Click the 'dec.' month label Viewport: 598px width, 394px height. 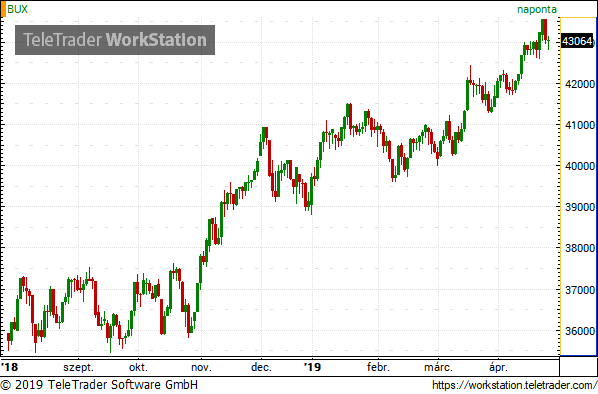pyautogui.click(x=261, y=367)
